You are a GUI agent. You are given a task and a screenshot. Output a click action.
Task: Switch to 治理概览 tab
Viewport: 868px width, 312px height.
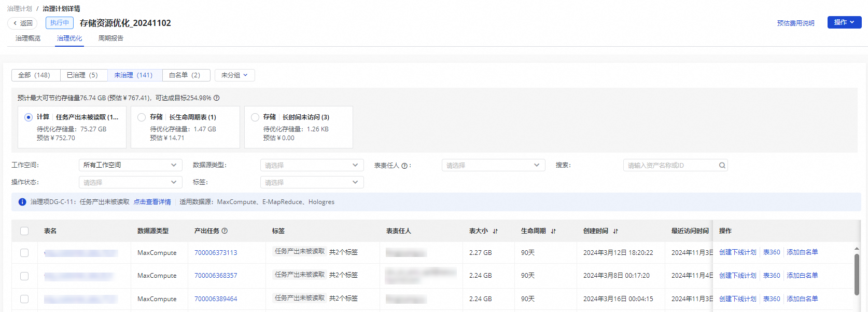[x=28, y=38]
